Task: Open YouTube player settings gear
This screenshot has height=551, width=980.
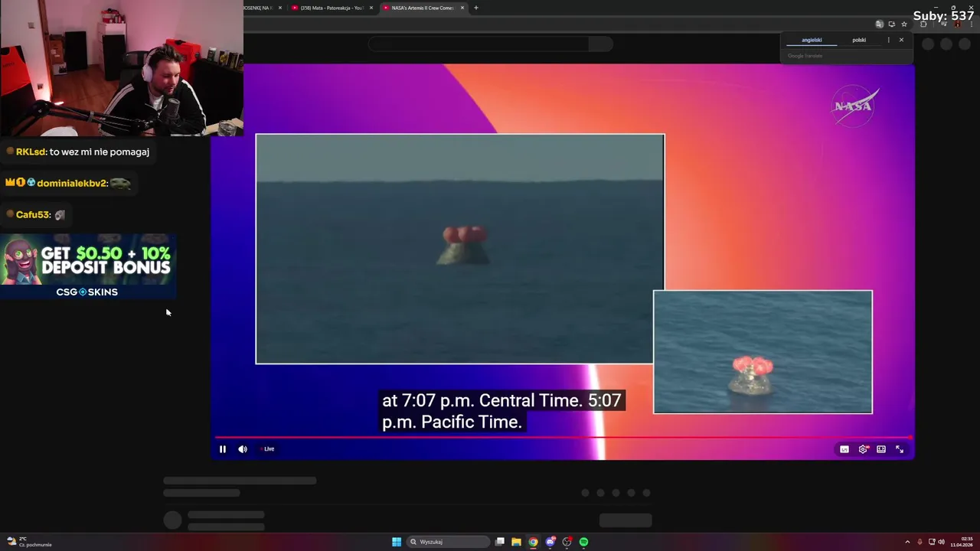Action: pyautogui.click(x=863, y=449)
